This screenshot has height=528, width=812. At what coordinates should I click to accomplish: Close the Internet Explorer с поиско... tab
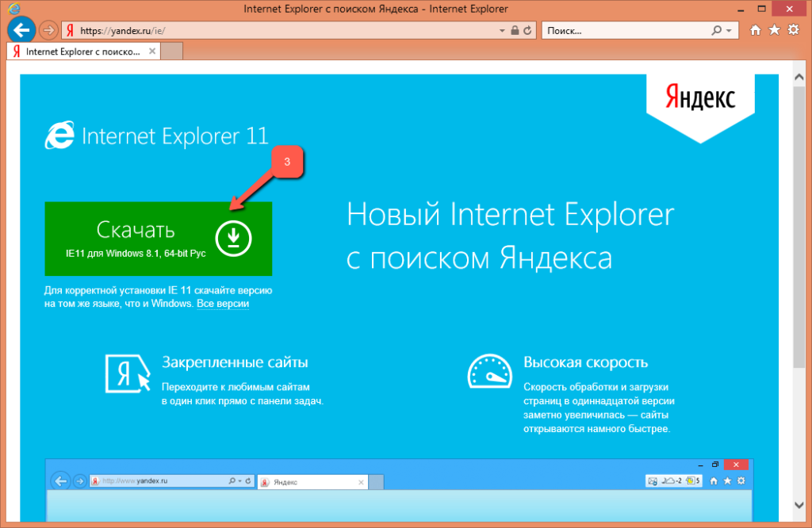(152, 52)
